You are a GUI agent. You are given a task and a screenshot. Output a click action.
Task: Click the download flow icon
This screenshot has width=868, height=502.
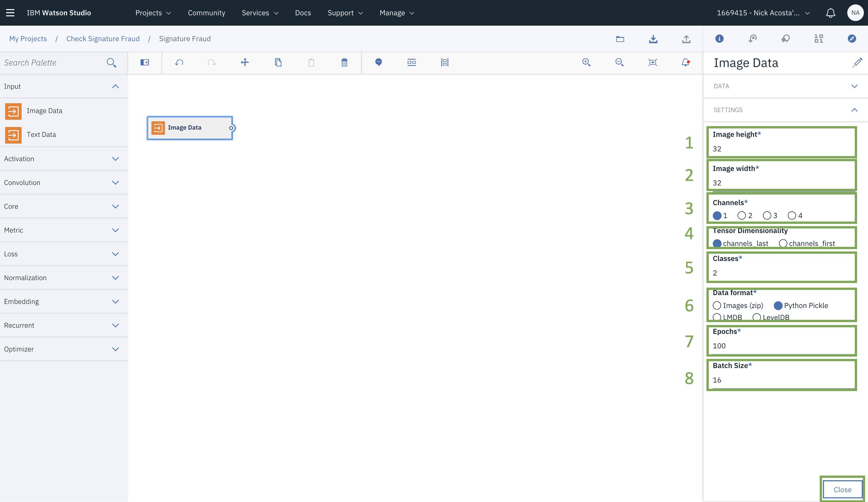pyautogui.click(x=653, y=39)
